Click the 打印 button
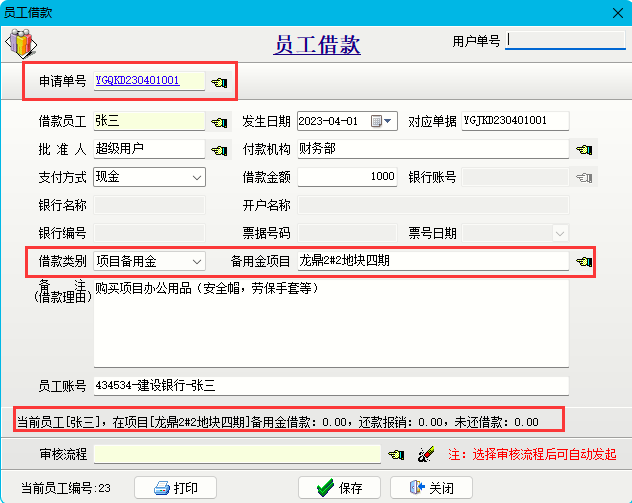Image resolution: width=632 pixels, height=503 pixels. [x=182, y=488]
